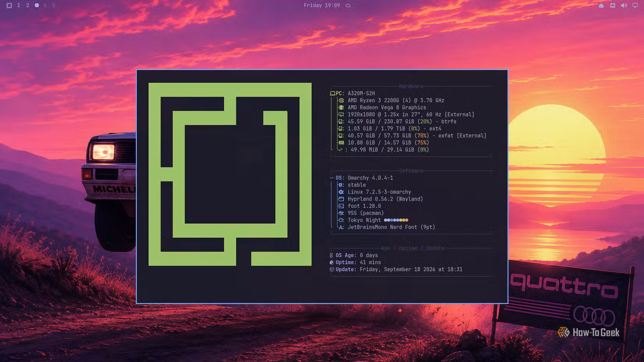This screenshot has height=362, width=644.
Task: Click '1.03 GiB / 1.79 TiB' text
Action: pos(376,128)
